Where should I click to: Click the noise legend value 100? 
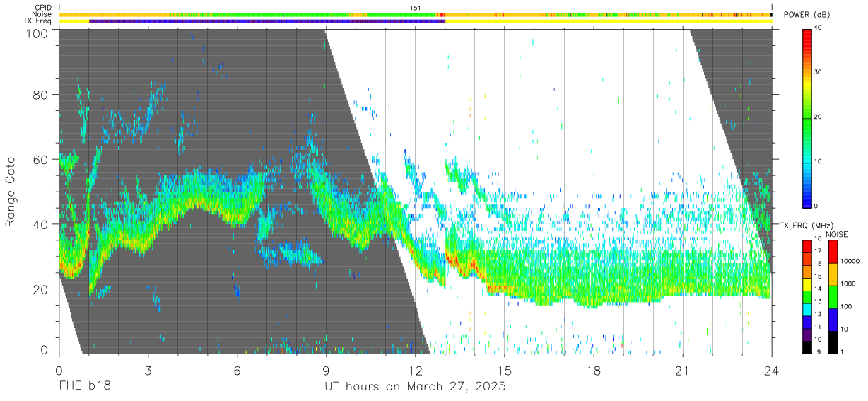coord(847,306)
